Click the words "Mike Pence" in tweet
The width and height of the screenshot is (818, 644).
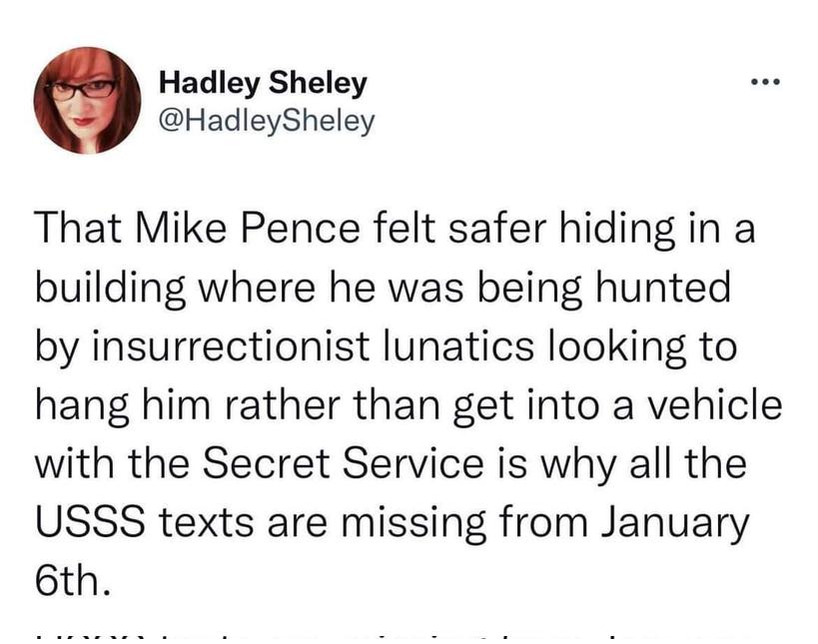[x=248, y=229]
